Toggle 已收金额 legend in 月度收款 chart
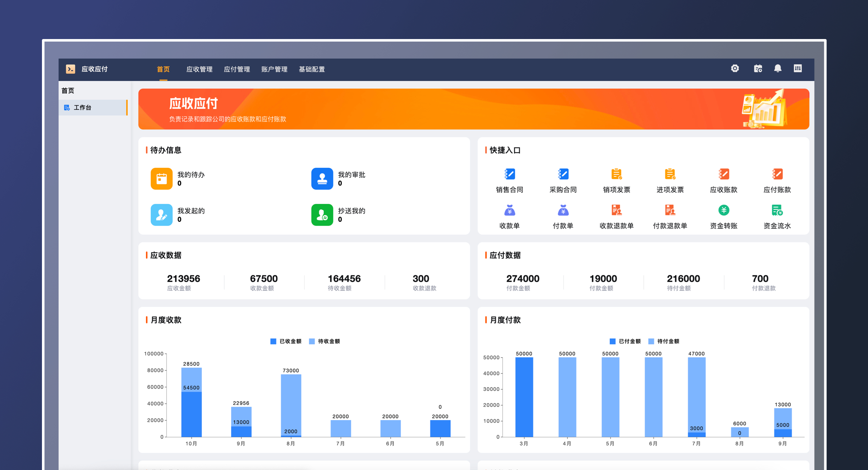The width and height of the screenshot is (868, 470). tap(286, 341)
